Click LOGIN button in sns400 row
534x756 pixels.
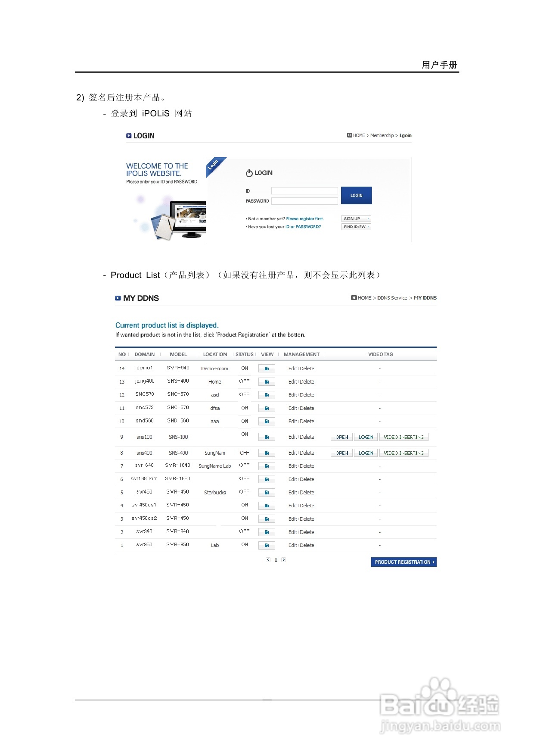pos(366,453)
